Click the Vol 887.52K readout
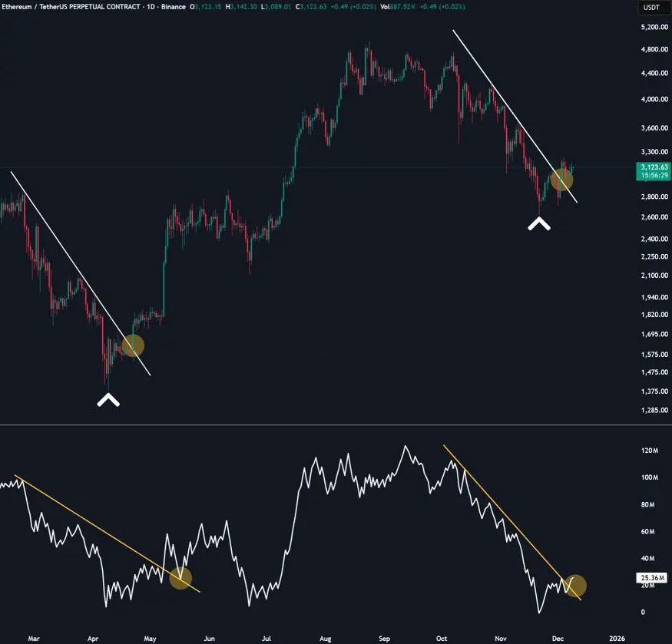This screenshot has height=644, width=672. (x=397, y=7)
